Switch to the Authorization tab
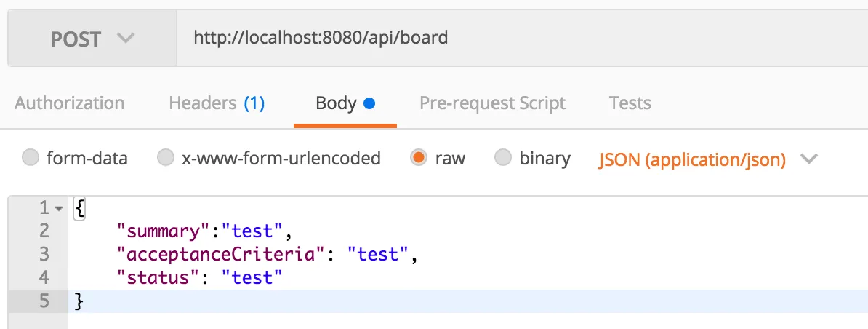Viewport: 868px width, 329px height. pyautogui.click(x=69, y=103)
